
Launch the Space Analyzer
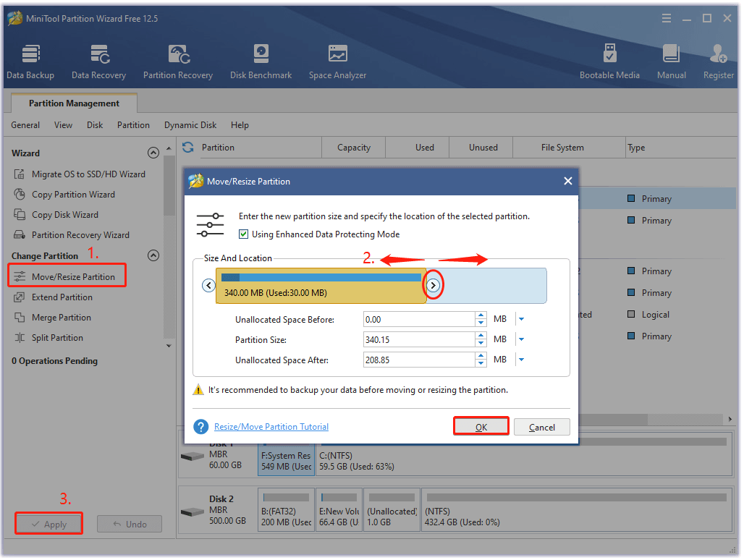click(x=337, y=60)
